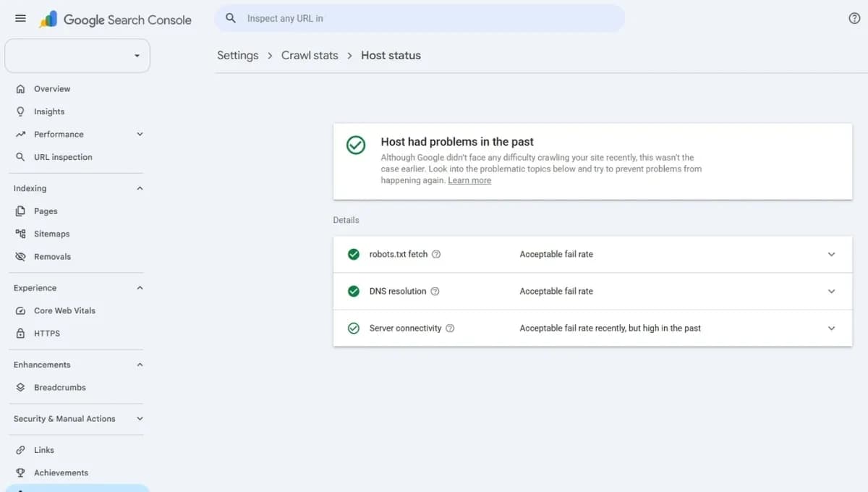Click the URL inspection magnifier icon

pos(20,157)
